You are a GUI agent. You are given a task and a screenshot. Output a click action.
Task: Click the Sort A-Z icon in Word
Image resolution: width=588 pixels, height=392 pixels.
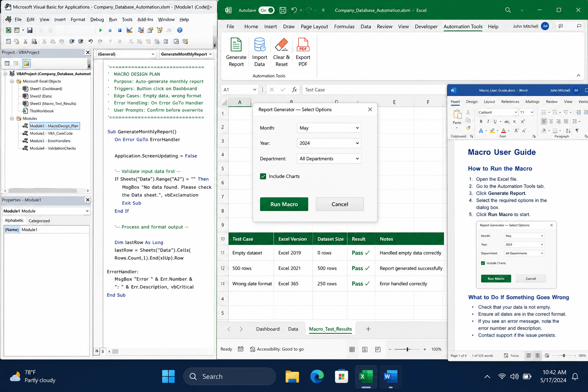pos(568,131)
